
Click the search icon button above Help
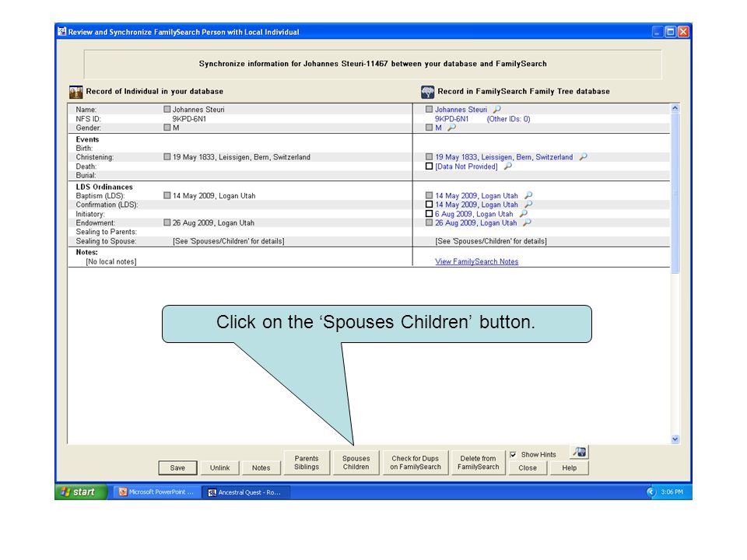579,452
